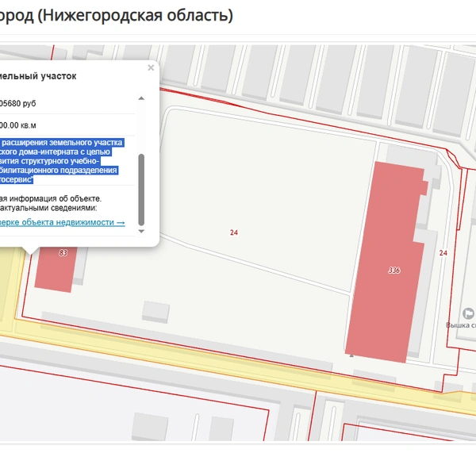476x476 pixels.
Task: Click the area value 00.00 кв.м
Action: click(x=18, y=125)
